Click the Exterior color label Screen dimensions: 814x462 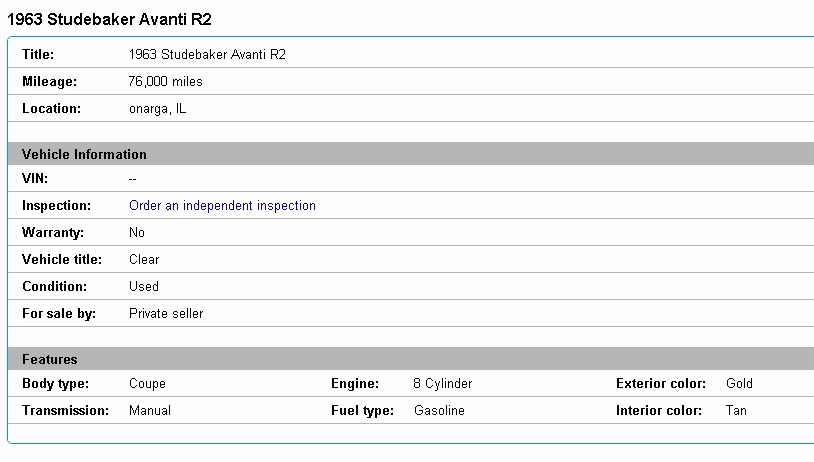[661, 384]
